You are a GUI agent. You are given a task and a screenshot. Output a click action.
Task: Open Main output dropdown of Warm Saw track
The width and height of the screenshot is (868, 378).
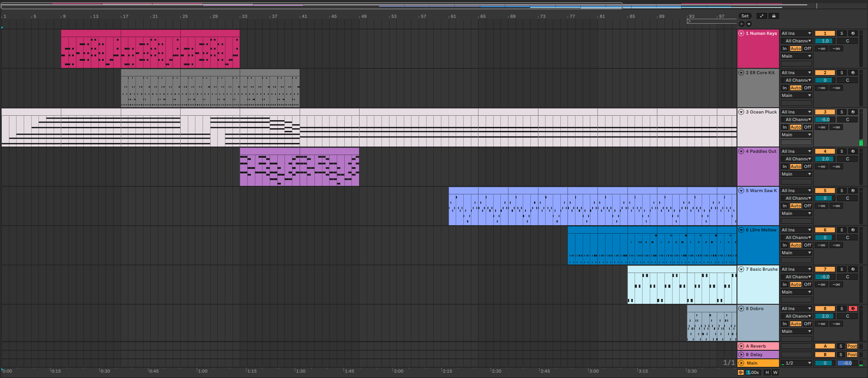(796, 214)
